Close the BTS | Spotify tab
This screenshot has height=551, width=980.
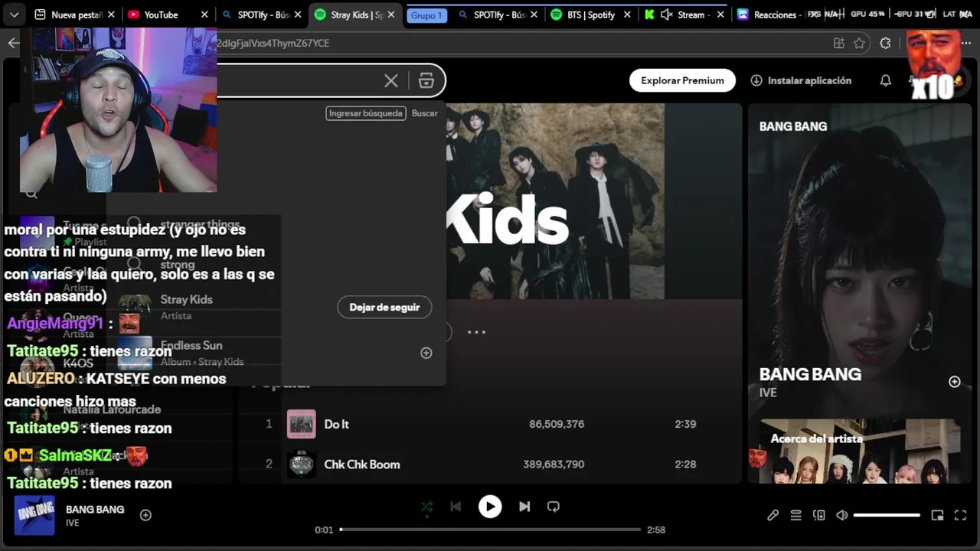click(627, 15)
